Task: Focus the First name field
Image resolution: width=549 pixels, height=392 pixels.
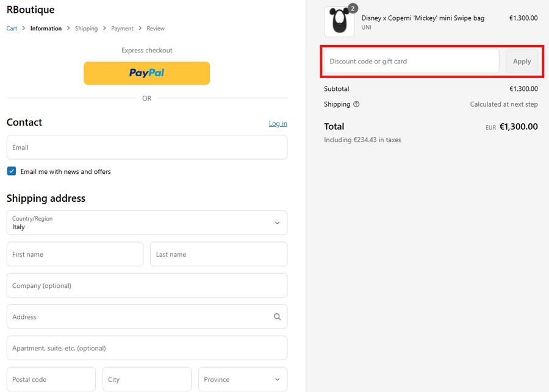Action: (x=74, y=254)
